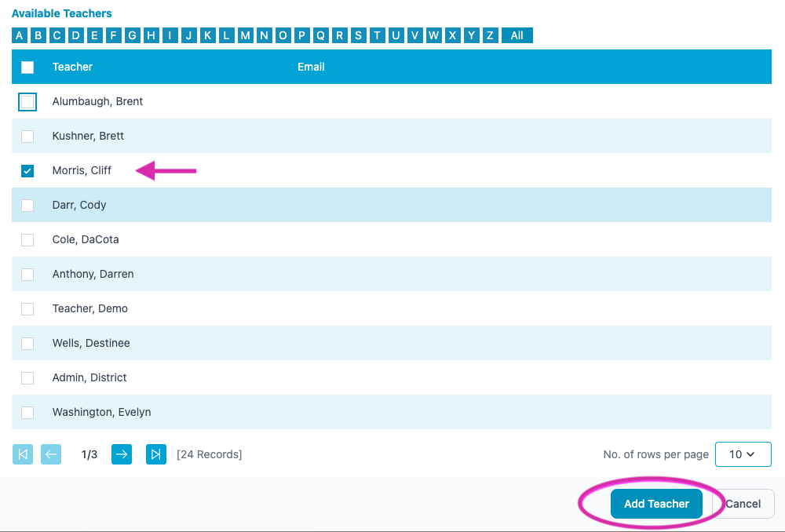Go to the previous page of teachers
The height and width of the screenshot is (532, 785).
pyautogui.click(x=51, y=454)
